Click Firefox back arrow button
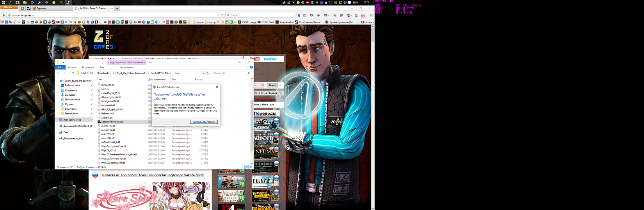644x210 pixels. click(x=4, y=15)
